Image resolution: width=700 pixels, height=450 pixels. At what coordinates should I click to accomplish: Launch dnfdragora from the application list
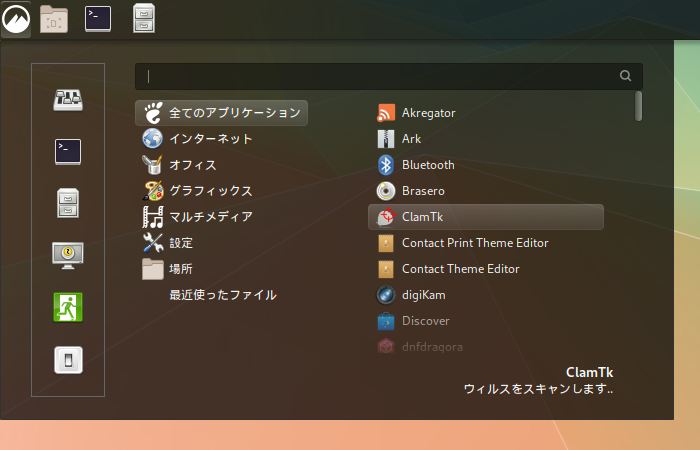(486, 347)
